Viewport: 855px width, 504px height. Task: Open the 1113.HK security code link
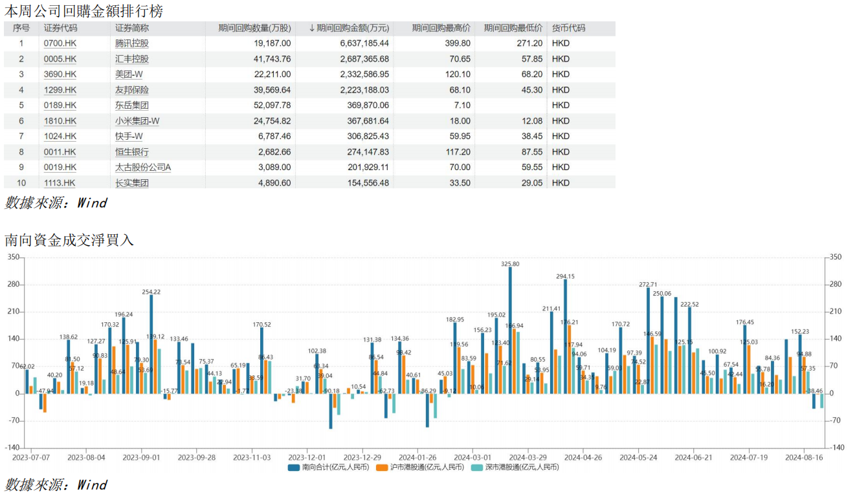pyautogui.click(x=60, y=183)
